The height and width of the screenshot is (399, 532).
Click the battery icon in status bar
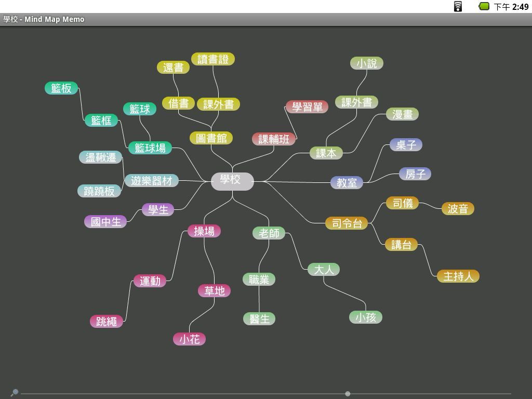coord(484,6)
